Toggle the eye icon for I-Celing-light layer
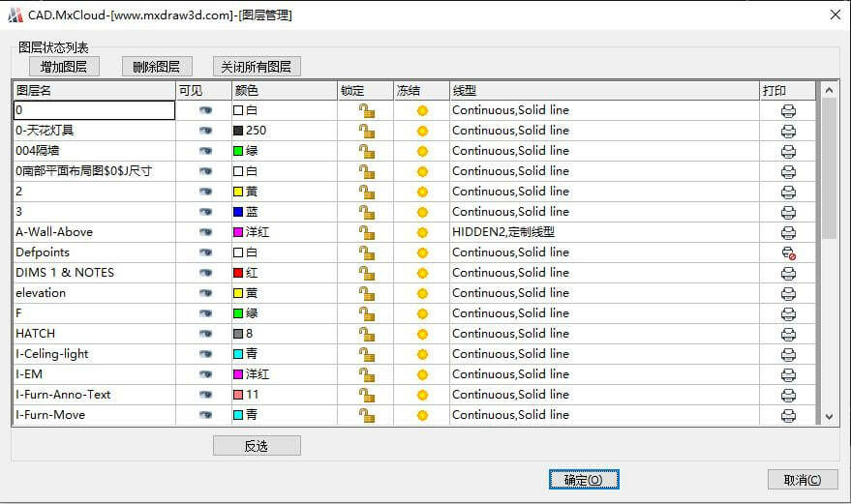 pos(205,354)
